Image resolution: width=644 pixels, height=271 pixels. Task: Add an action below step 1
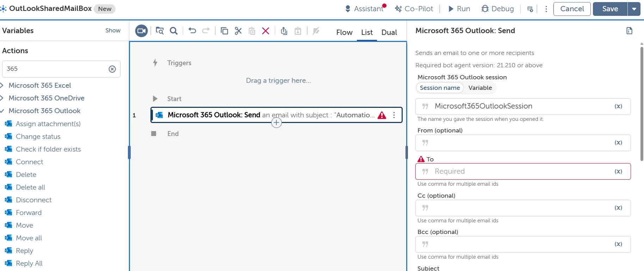pos(277,123)
